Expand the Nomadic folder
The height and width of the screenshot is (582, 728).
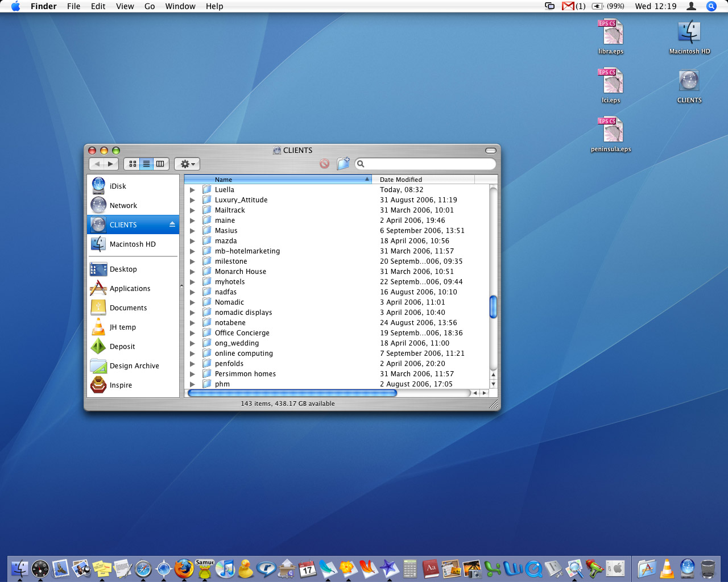pyautogui.click(x=192, y=302)
